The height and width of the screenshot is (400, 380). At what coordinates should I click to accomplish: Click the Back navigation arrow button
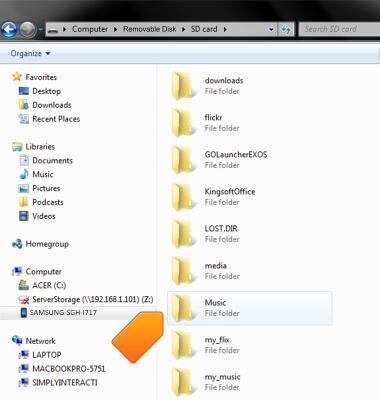[x=8, y=30]
